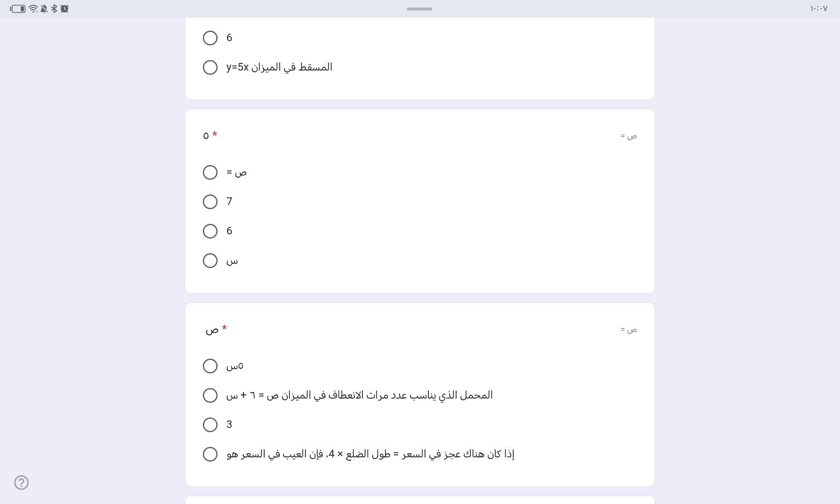This screenshot has height=504, width=840.
Task: Pick option 6 under question ٥
Action: (210, 231)
